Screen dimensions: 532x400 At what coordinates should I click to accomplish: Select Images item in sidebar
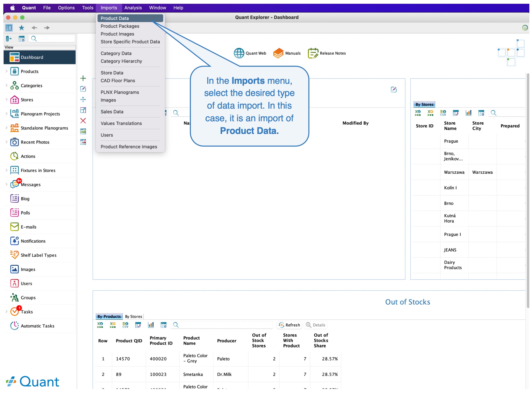pos(40,269)
